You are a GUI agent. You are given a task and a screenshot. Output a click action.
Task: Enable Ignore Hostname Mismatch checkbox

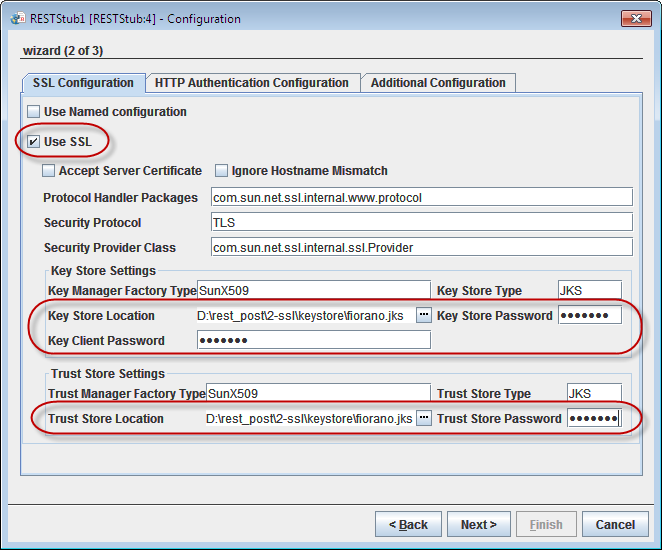point(222,171)
